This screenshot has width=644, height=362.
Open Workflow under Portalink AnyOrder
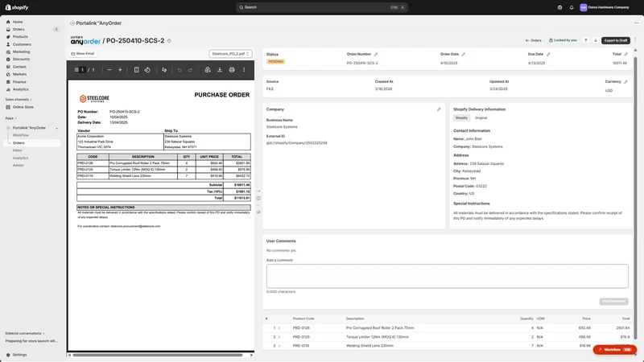[x=21, y=135]
